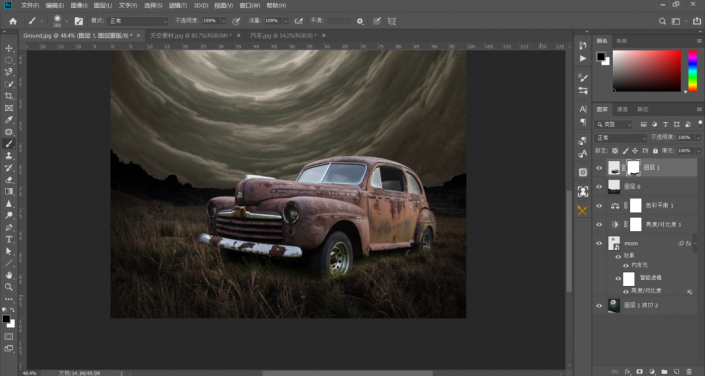Open layer blend mode 正常 dropdown

pyautogui.click(x=620, y=138)
